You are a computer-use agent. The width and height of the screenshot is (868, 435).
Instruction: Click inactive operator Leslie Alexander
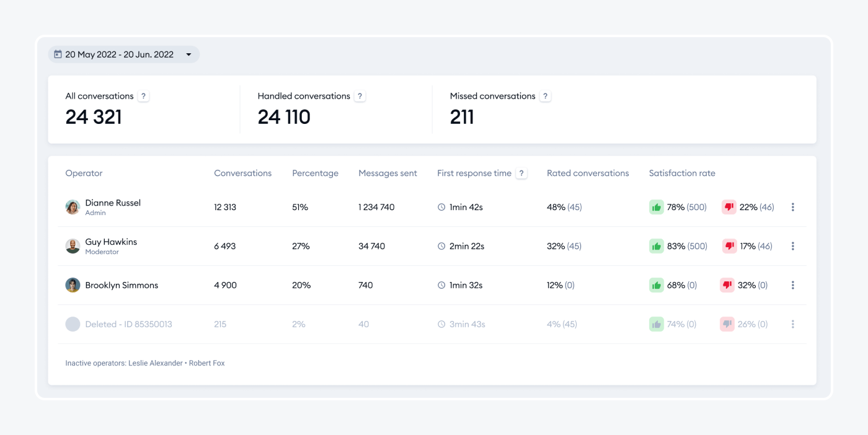[x=155, y=362]
